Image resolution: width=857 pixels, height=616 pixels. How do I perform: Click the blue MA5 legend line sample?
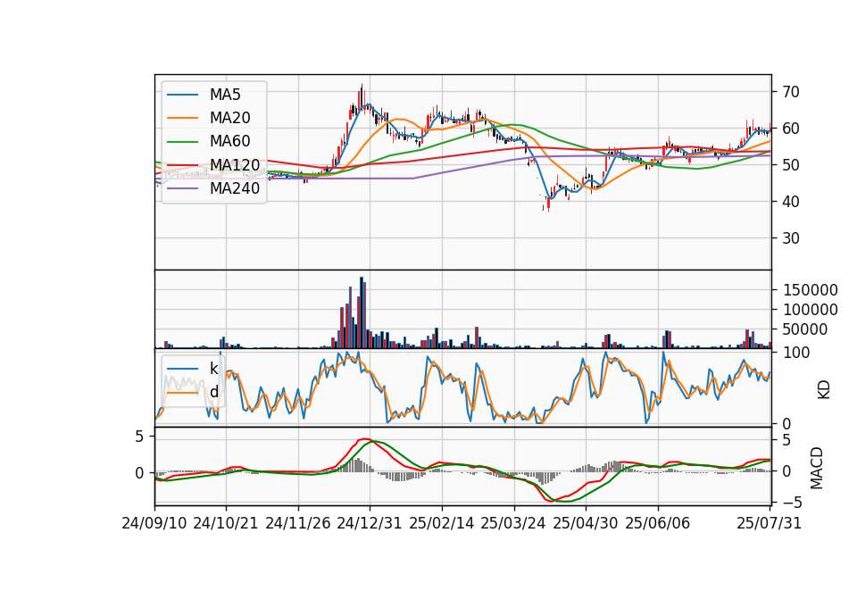(x=182, y=96)
